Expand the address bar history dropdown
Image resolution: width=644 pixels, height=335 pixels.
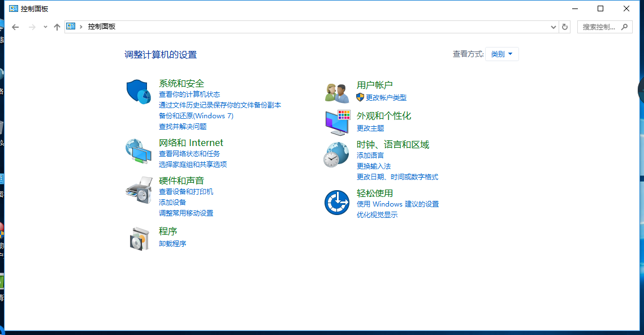click(554, 27)
